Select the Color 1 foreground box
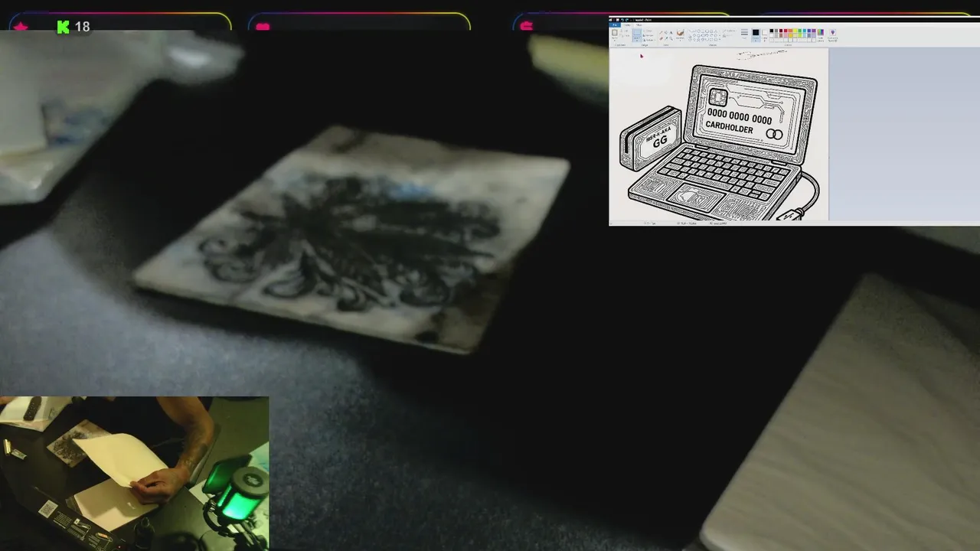 coord(756,34)
